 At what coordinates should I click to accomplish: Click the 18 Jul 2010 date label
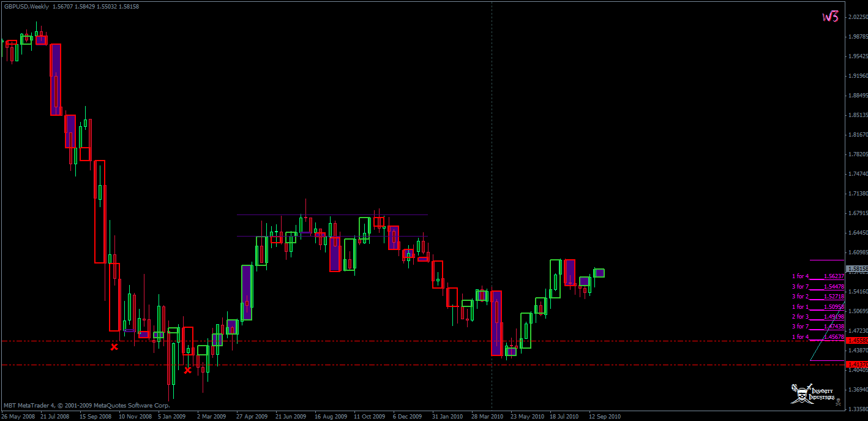564,416
